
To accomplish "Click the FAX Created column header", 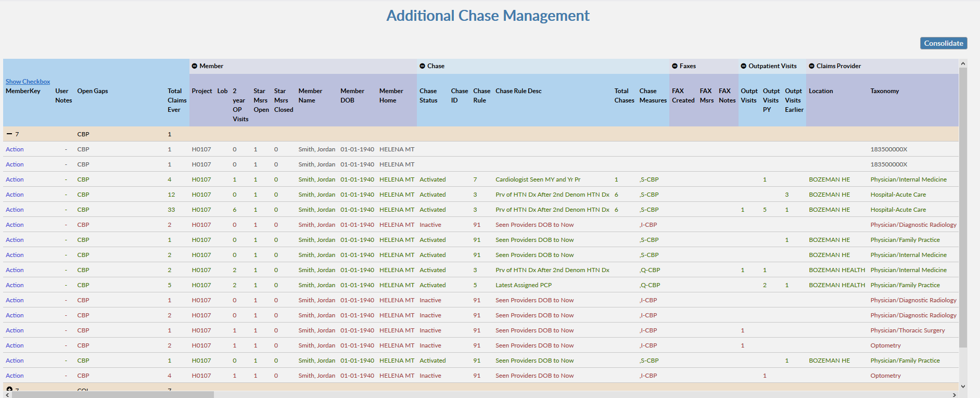I will pyautogui.click(x=683, y=96).
